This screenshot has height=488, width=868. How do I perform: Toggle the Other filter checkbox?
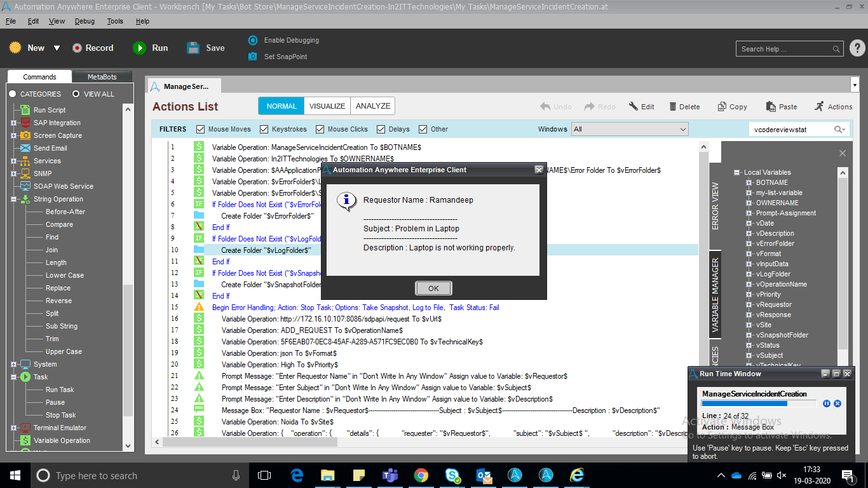[423, 129]
